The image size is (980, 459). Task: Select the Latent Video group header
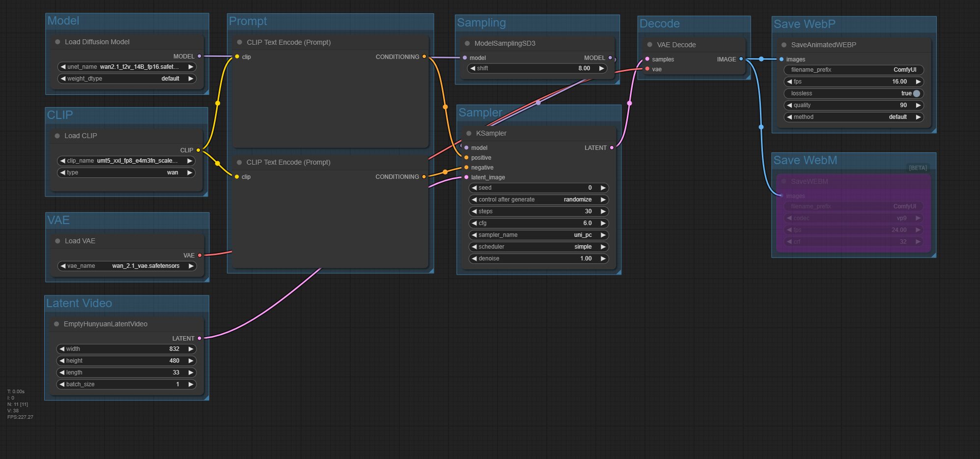click(x=79, y=303)
